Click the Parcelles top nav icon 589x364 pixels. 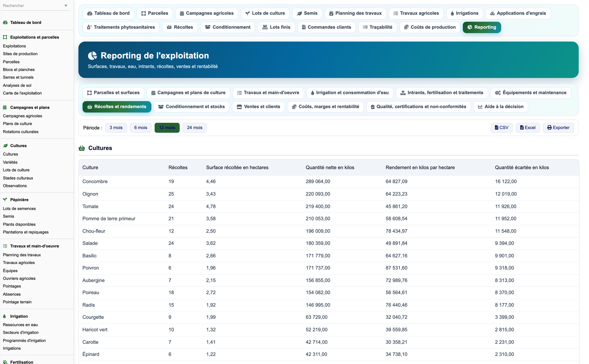[x=144, y=13]
